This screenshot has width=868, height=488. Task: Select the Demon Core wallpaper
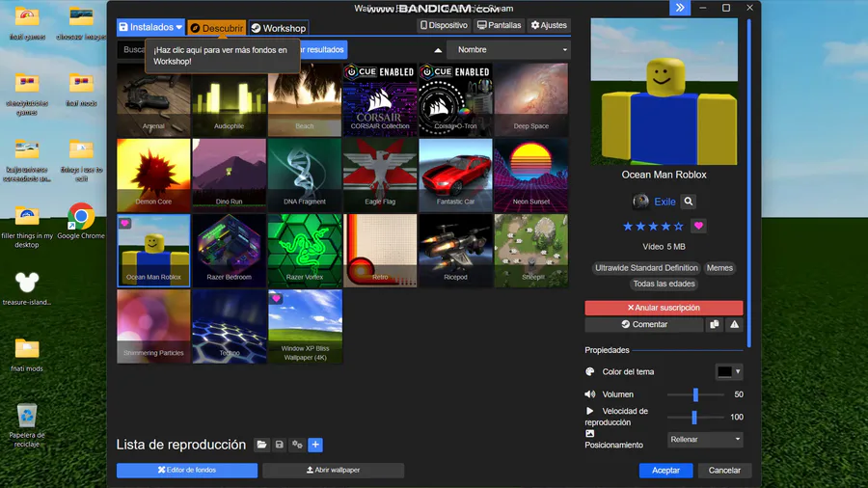(x=153, y=175)
